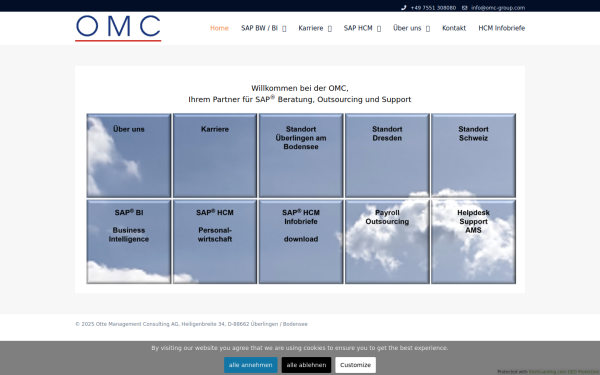Open the SAP BI Business Intelligence tile
The width and height of the screenshot is (600, 375).
[x=129, y=242]
